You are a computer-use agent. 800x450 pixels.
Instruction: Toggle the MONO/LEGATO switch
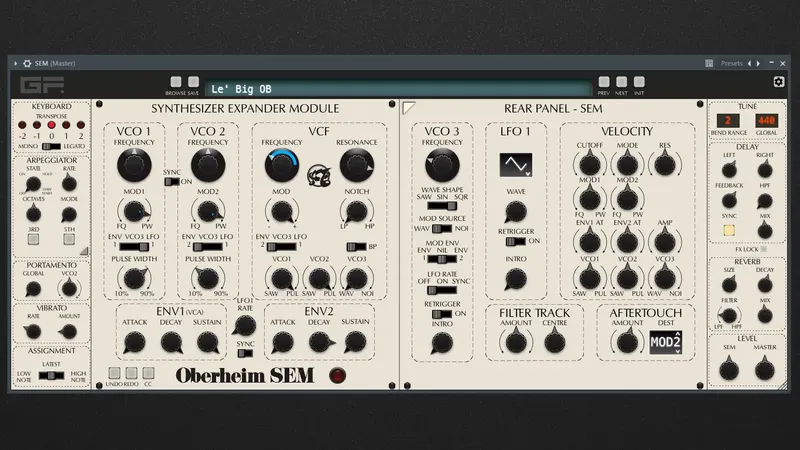click(51, 146)
